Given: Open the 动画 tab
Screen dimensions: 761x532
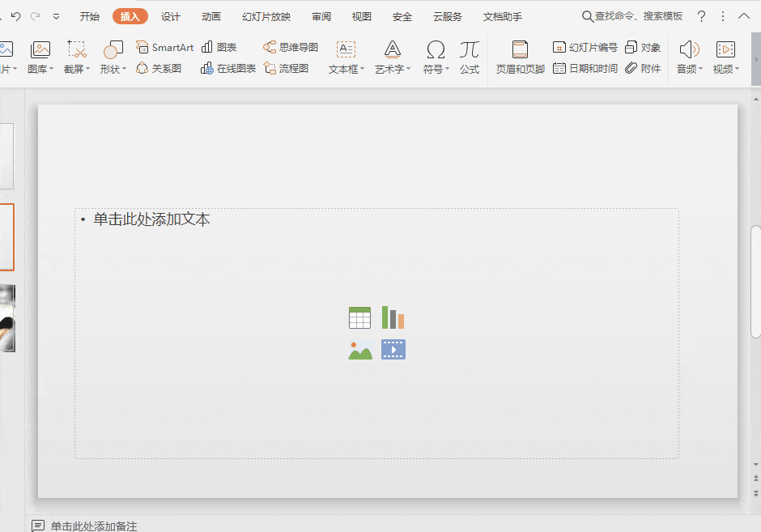Looking at the screenshot, I should click(x=211, y=17).
